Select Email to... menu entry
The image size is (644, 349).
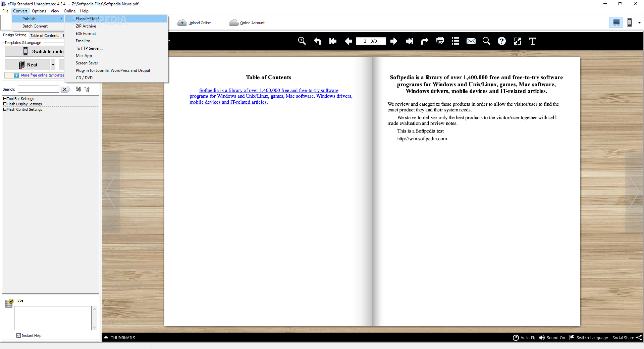116,41
